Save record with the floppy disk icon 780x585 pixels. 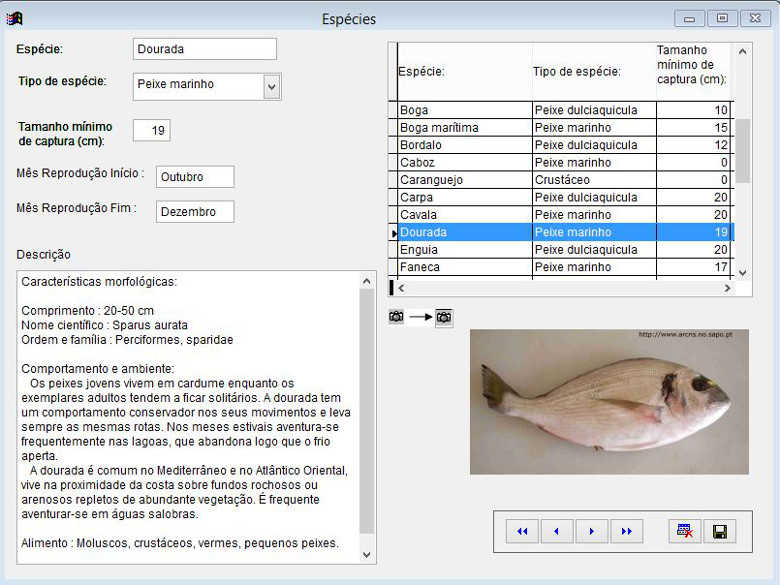(719, 531)
